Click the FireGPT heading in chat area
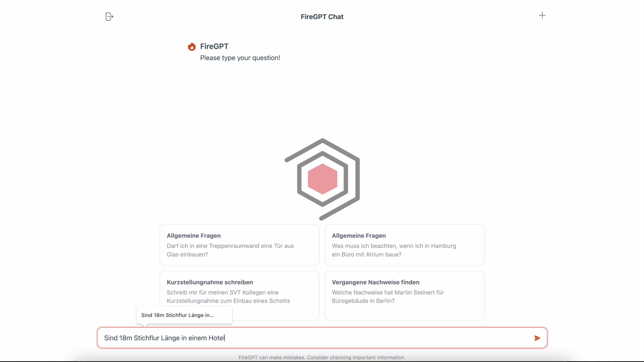The width and height of the screenshot is (644, 362). coord(214,46)
